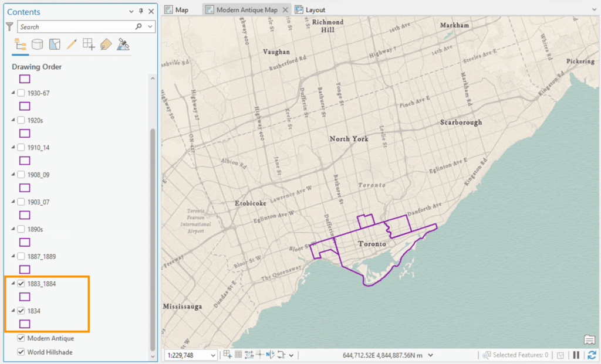Click List By Selection icon

[x=54, y=45]
